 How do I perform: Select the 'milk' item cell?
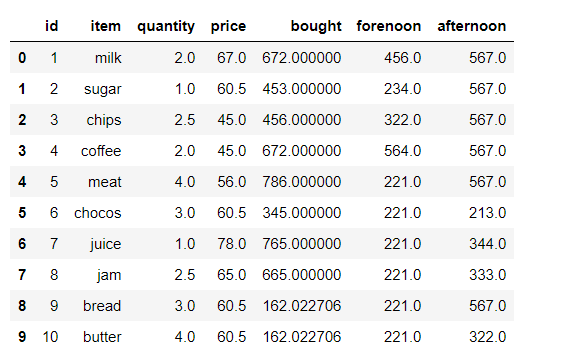(108, 58)
